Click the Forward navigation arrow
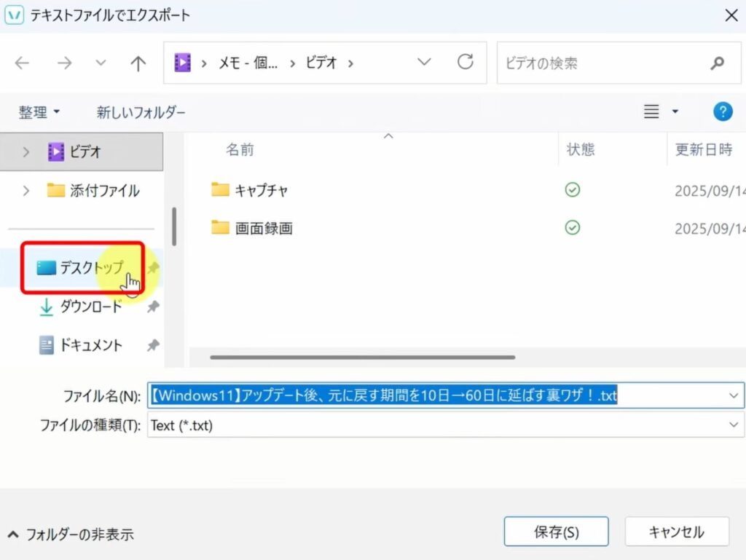Viewport: 746px width, 560px height. coord(65,63)
